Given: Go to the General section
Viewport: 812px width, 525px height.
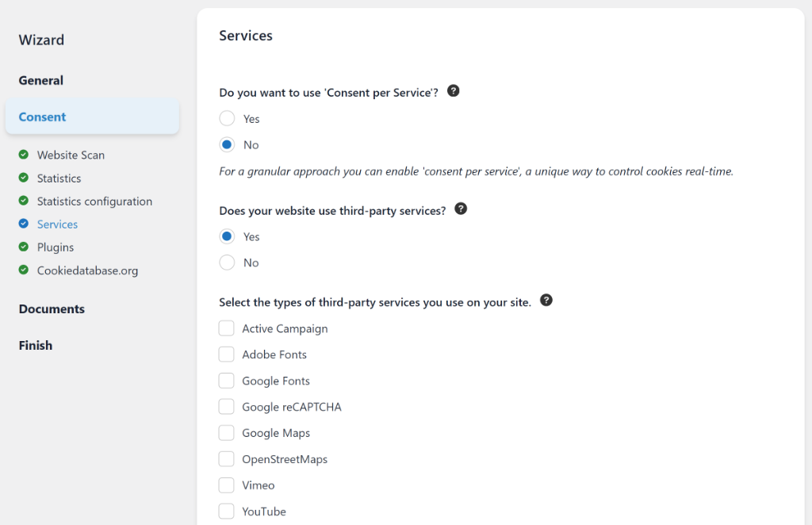Looking at the screenshot, I should [40, 80].
